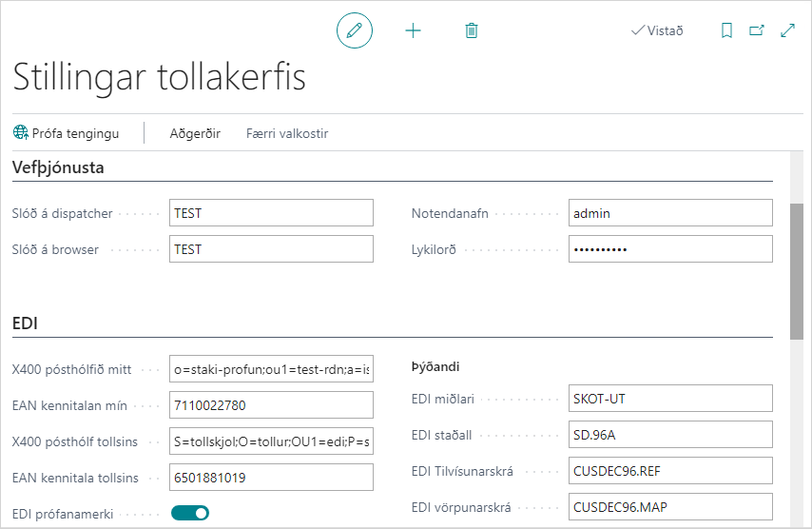Viewport: 812px width, 529px height.
Task: Open the Aðgerðir menu
Action: click(195, 133)
